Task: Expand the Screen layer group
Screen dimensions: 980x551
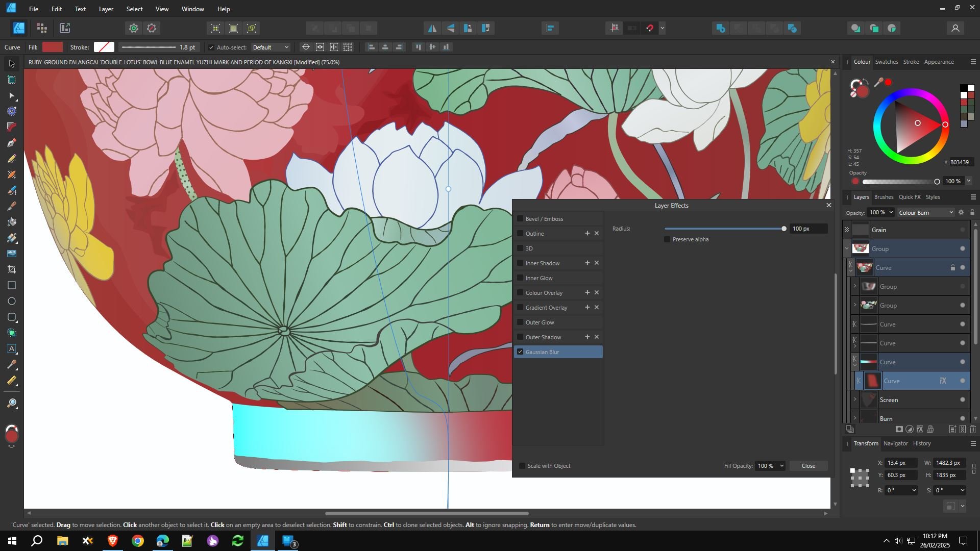Action: [855, 399]
